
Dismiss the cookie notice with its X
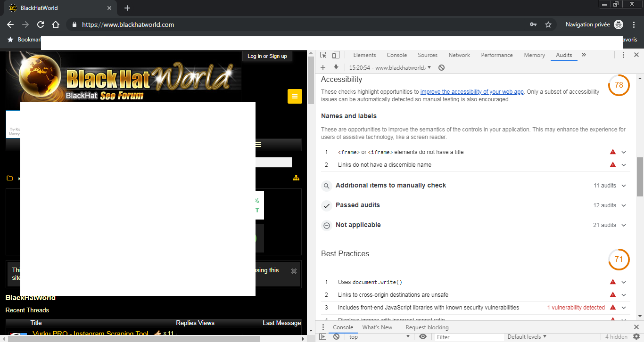point(294,271)
